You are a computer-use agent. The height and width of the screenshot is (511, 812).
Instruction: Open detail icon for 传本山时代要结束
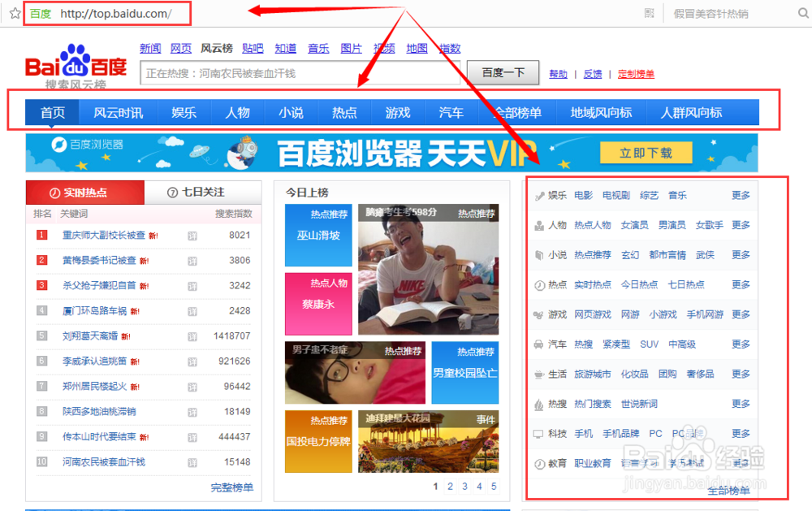(192, 437)
